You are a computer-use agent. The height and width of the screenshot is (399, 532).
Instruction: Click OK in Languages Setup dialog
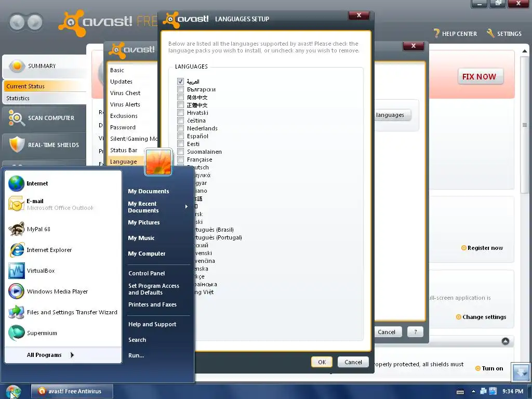click(x=322, y=362)
